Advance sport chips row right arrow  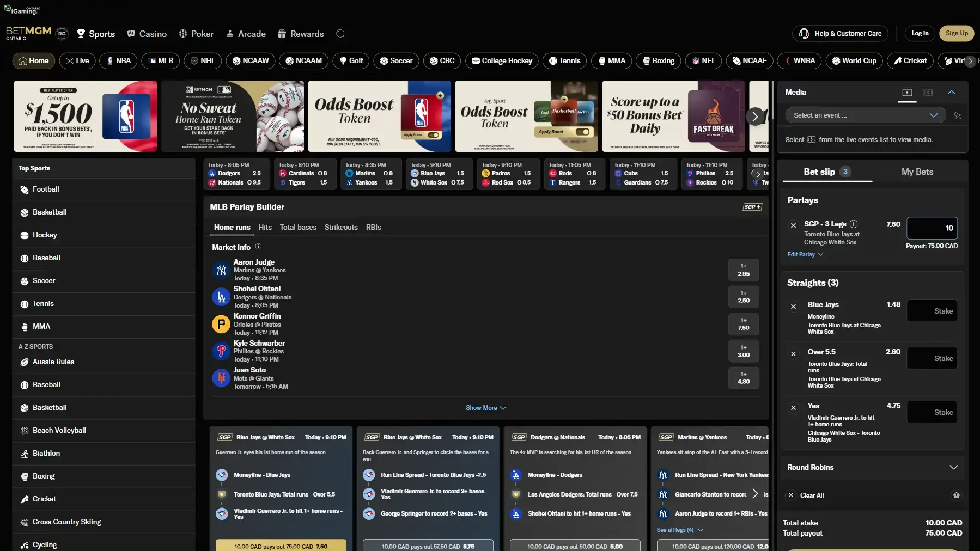970,61
